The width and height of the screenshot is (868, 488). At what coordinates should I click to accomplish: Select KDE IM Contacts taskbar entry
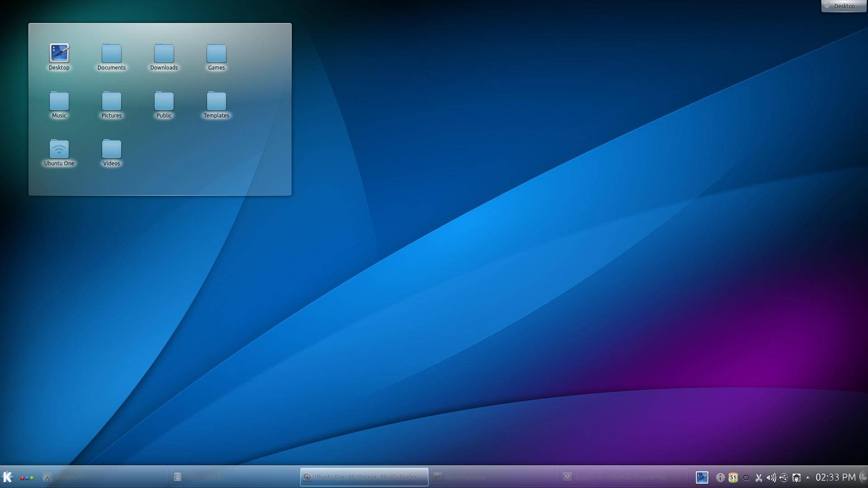[x=494, y=477]
